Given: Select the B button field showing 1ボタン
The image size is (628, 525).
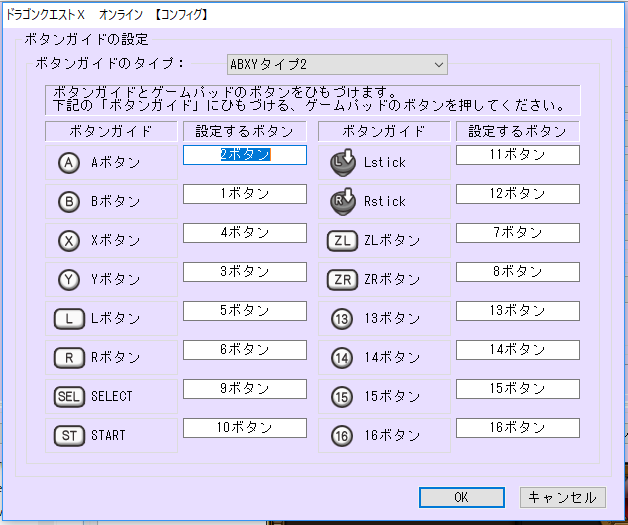Looking at the screenshot, I should (245, 194).
